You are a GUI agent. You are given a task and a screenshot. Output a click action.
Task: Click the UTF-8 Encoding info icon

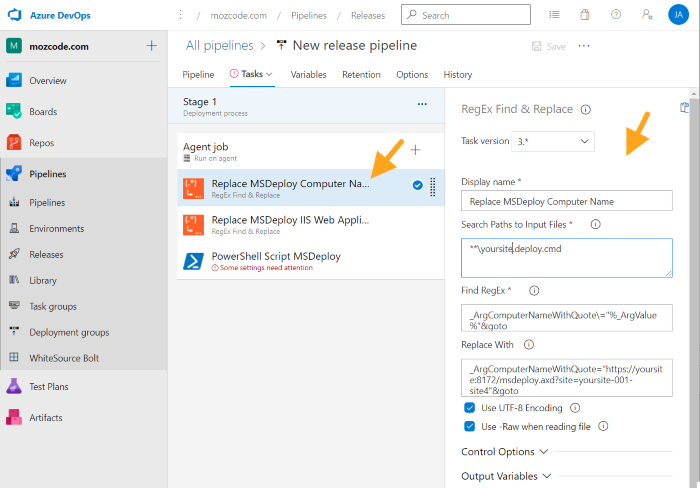(575, 408)
